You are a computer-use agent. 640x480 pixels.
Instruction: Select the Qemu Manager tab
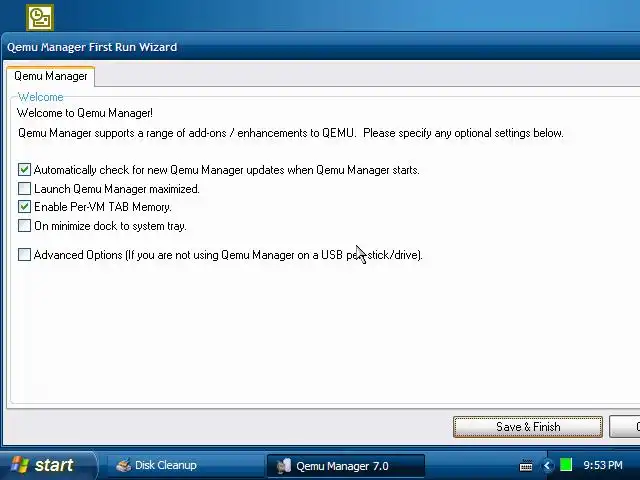[x=51, y=76]
